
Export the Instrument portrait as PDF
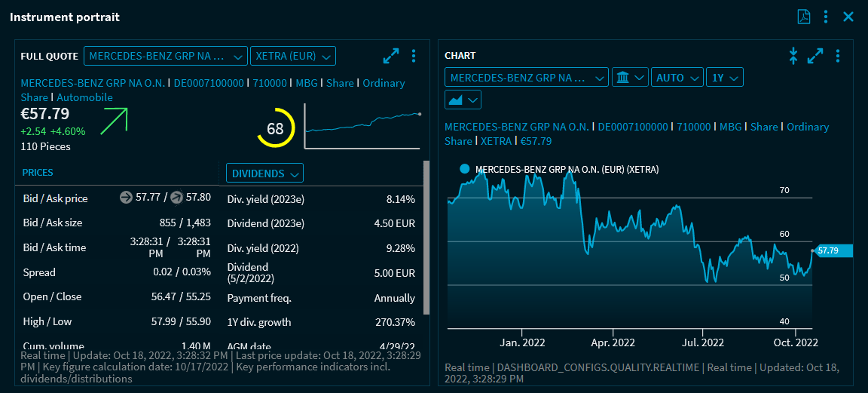(804, 17)
